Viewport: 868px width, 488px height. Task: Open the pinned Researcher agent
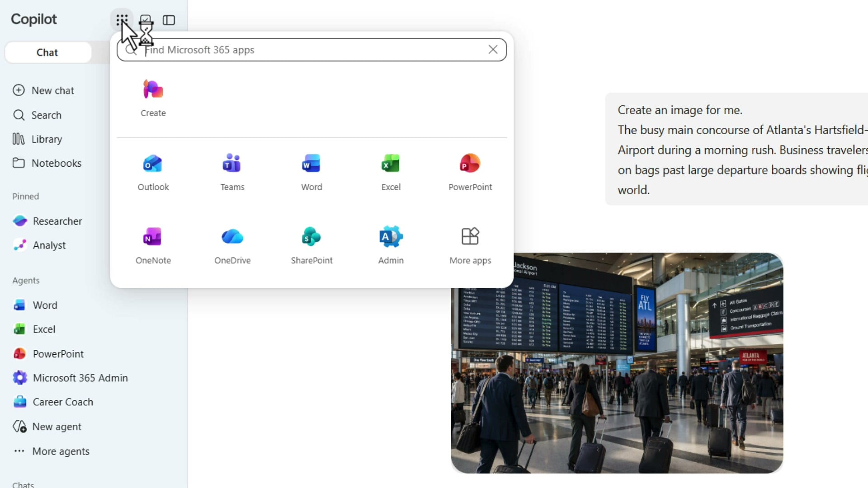(47, 221)
